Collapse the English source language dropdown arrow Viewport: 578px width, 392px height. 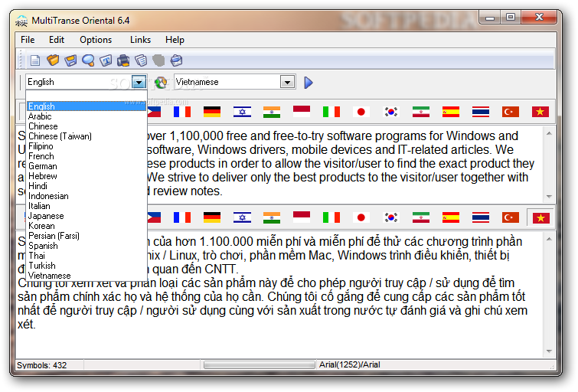coord(139,82)
